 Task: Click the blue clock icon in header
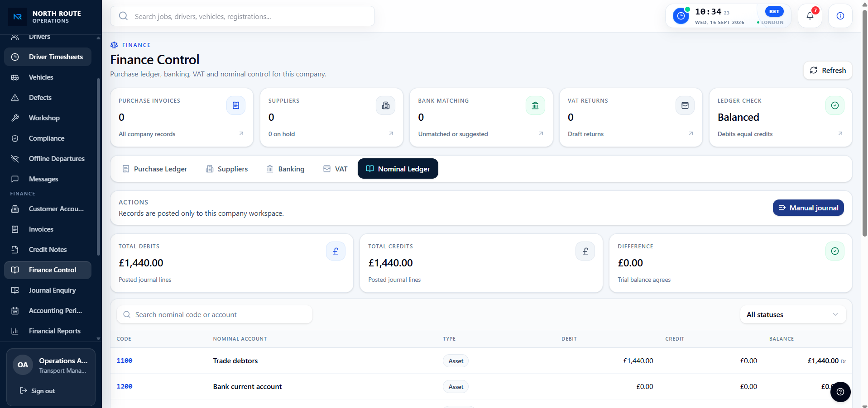[x=681, y=16]
